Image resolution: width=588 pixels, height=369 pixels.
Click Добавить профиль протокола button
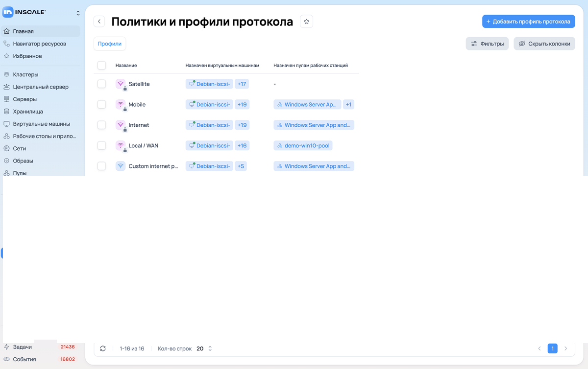click(529, 22)
